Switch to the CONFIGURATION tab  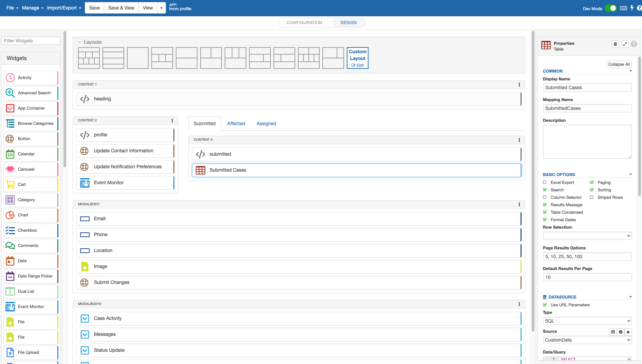(304, 23)
